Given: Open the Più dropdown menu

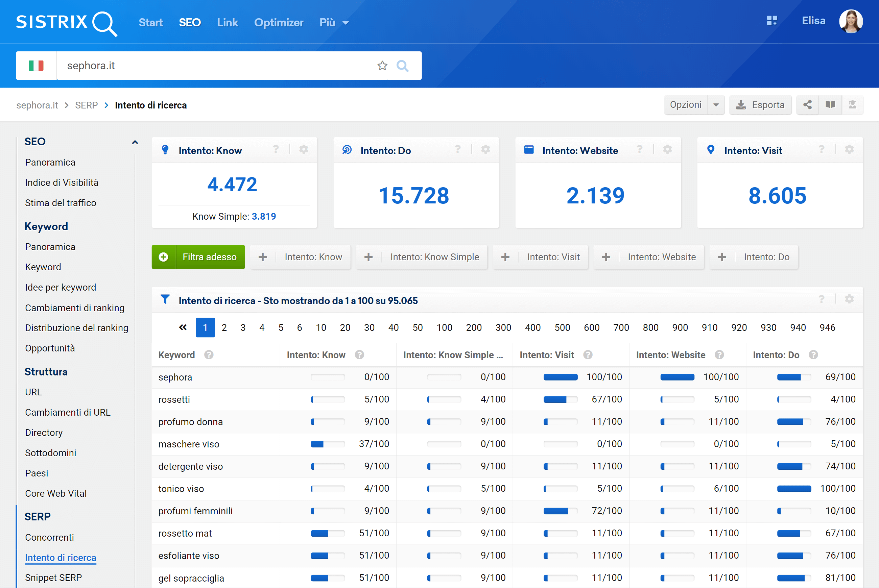Looking at the screenshot, I should point(334,23).
